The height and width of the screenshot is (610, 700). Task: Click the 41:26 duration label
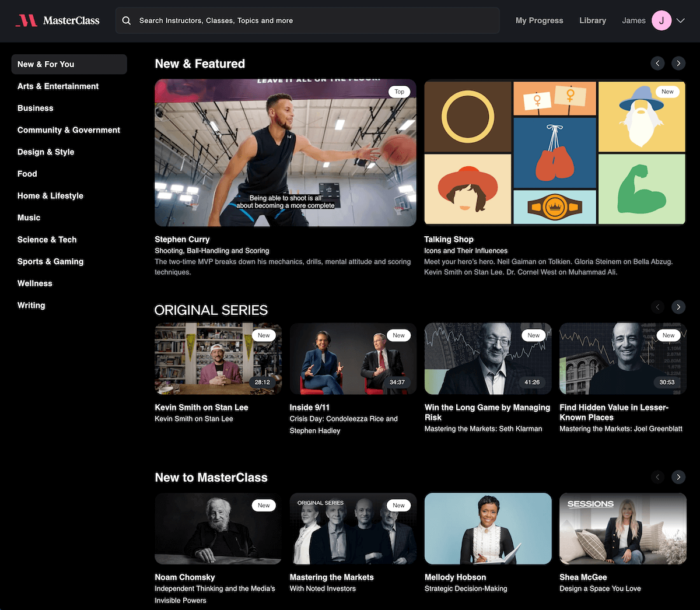[532, 383]
